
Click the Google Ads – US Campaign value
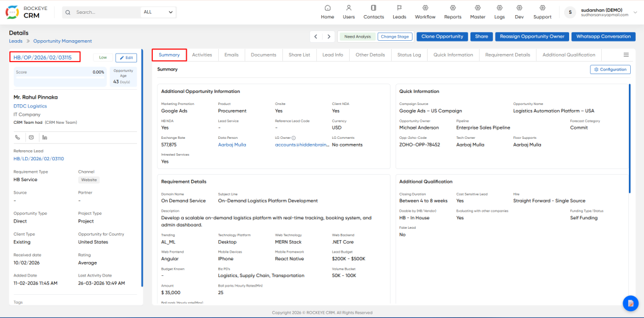[430, 111]
